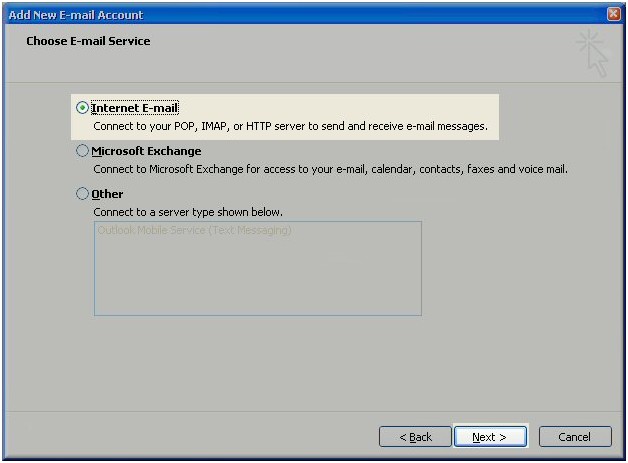The height and width of the screenshot is (463, 628).
Task: Click the sparkle cursor icon in header
Action: click(x=592, y=52)
